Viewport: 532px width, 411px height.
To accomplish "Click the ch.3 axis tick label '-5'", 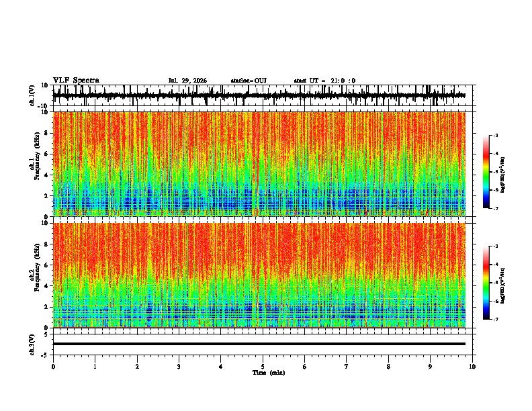I will 45,355.
